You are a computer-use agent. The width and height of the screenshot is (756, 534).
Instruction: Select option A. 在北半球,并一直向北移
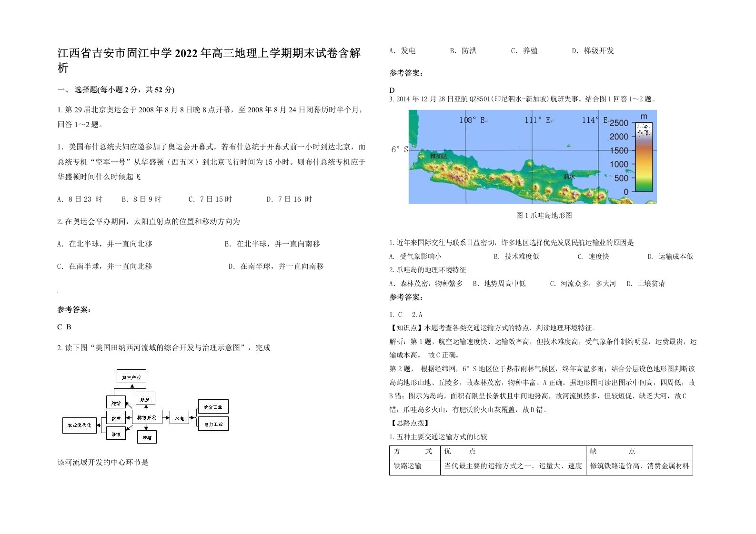(x=105, y=244)
